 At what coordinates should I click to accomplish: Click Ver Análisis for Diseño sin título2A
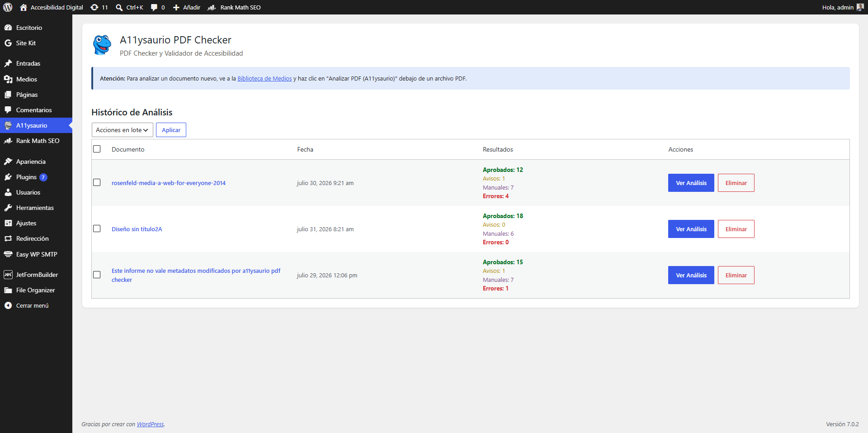pos(691,229)
